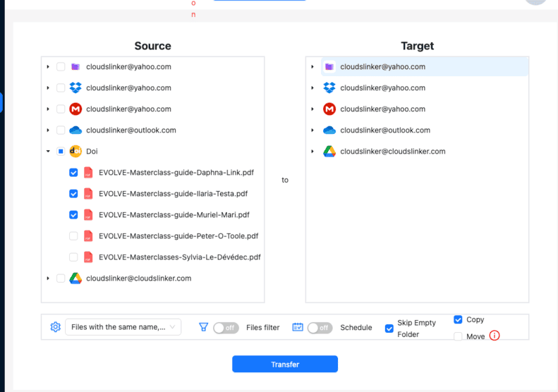The image size is (558, 392).
Task: Click the Doi label in Source tree
Action: tap(92, 151)
